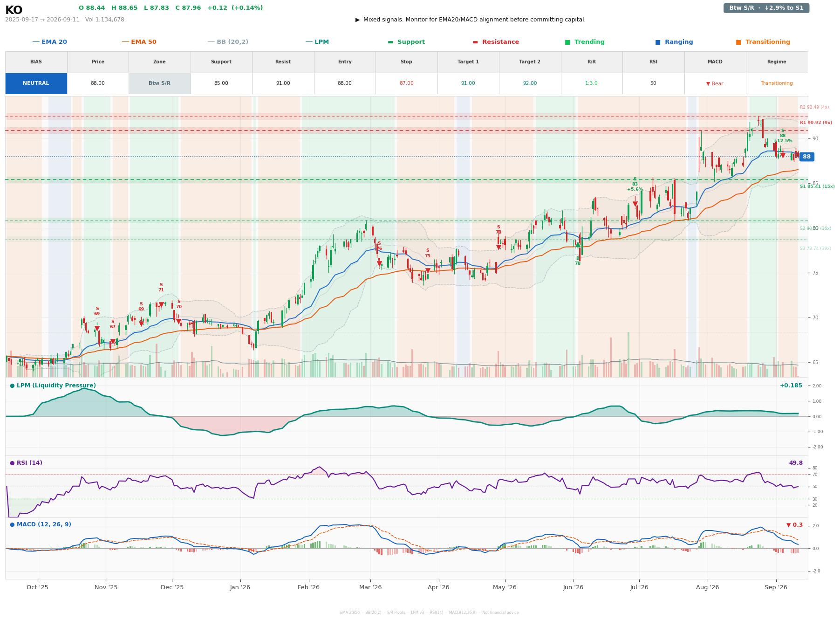Click the Sep '26 date axis label

click(x=776, y=587)
